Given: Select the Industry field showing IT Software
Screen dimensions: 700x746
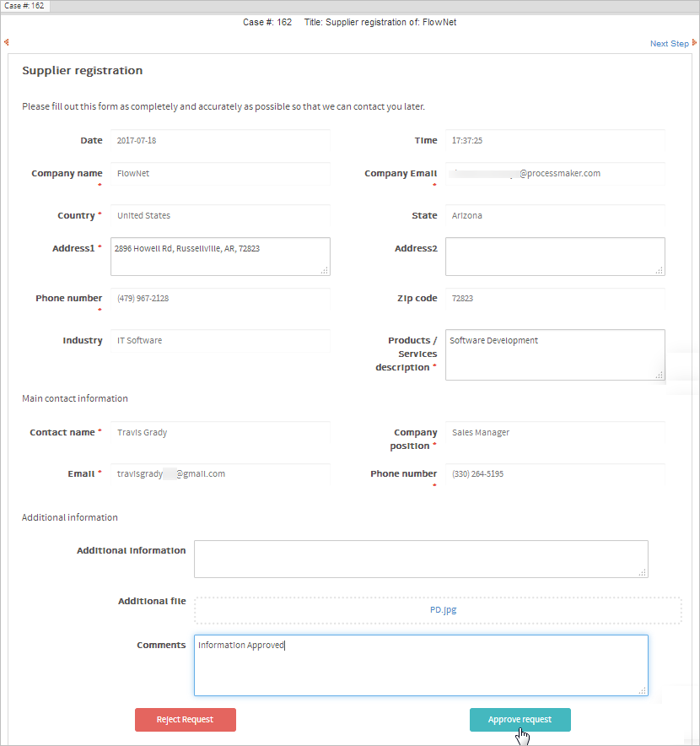Looking at the screenshot, I should point(220,341).
